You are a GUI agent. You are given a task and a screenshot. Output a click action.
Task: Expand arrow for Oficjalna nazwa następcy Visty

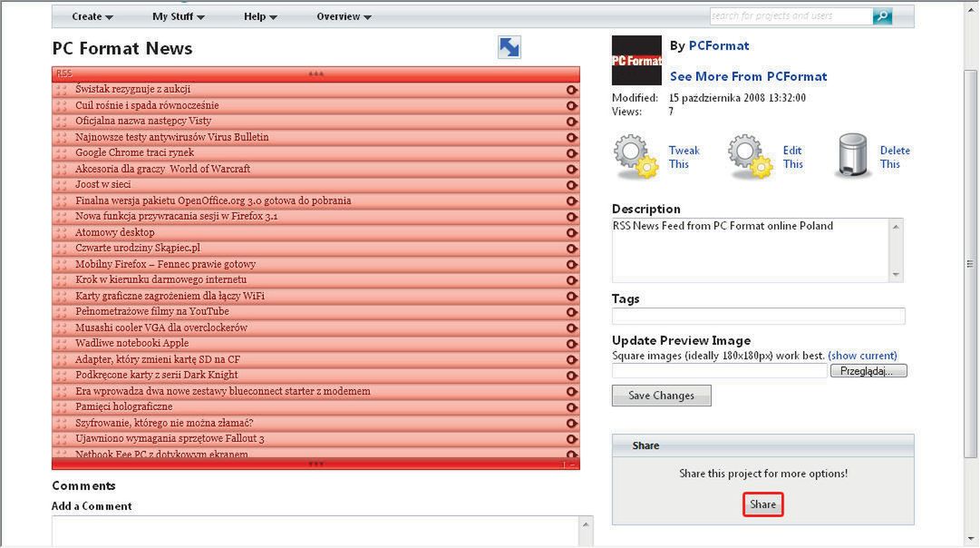tap(571, 122)
